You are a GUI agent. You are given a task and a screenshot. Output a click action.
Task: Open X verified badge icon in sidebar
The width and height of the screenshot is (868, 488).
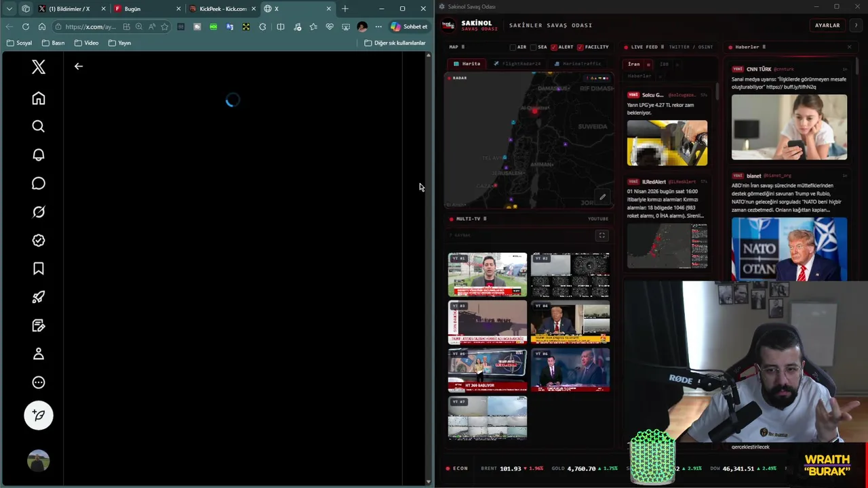pos(39,241)
